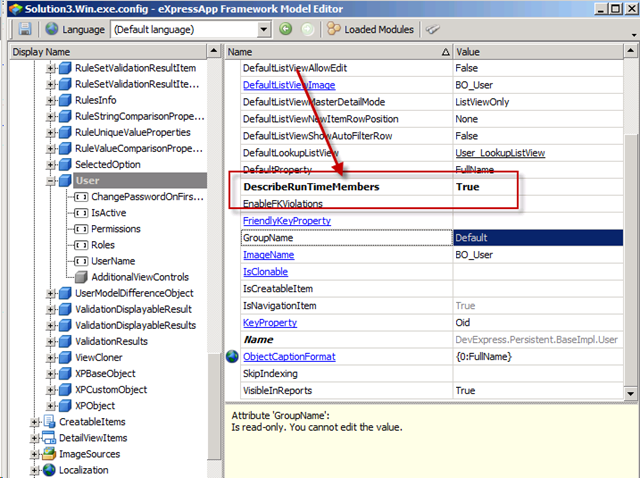Viewport: 640px width, 478px height.
Task: Open the Loaded Modules button
Action: (x=370, y=29)
